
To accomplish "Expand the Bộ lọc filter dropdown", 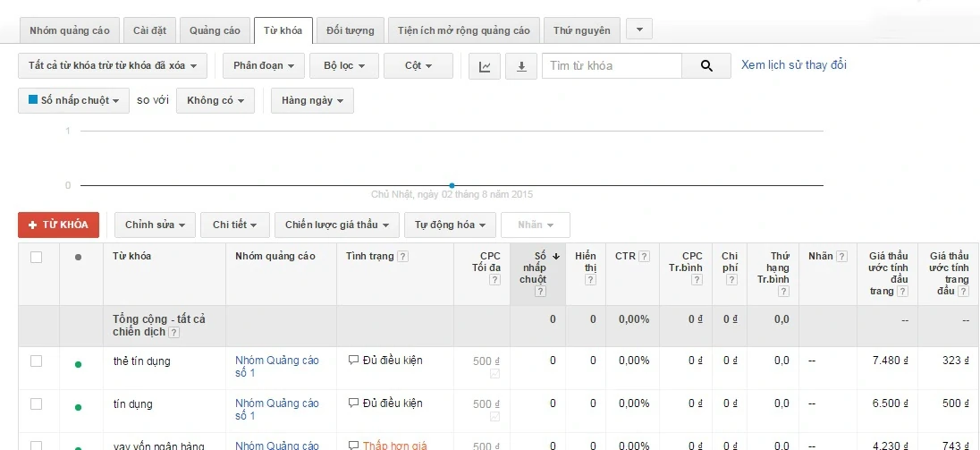I will point(343,66).
